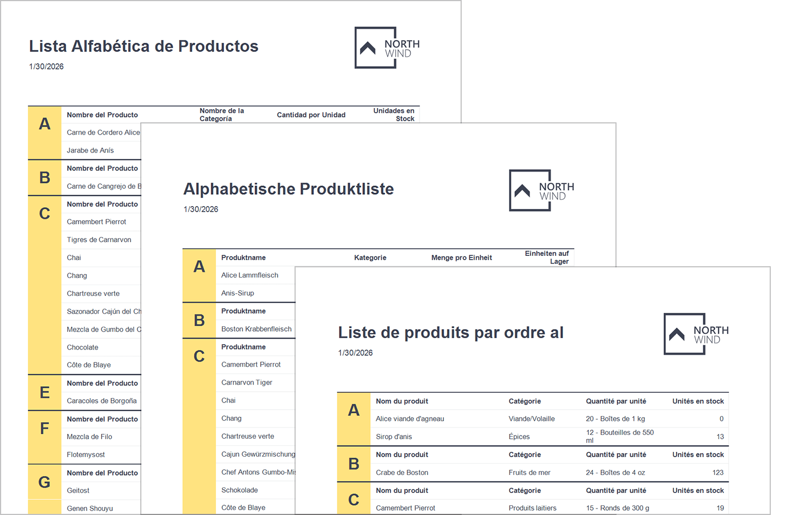The height and width of the screenshot is (515, 812).
Task: Select the 'Anis-Sirup' row
Action: (256, 293)
